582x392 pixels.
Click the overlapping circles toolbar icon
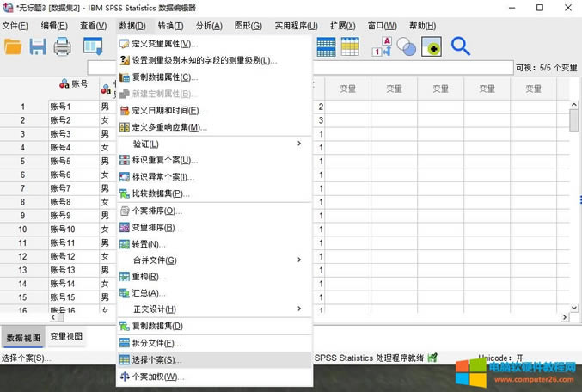(x=407, y=47)
